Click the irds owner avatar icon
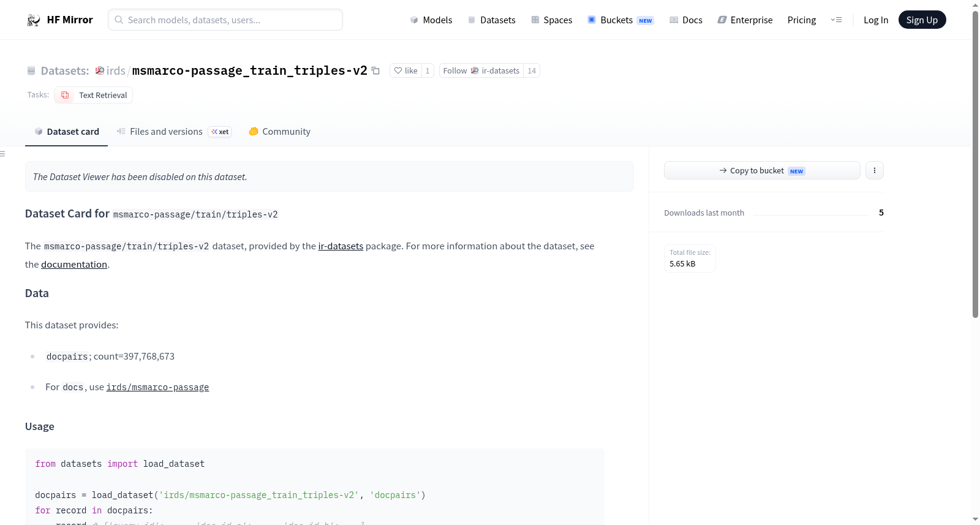This screenshot has width=980, height=525. click(x=100, y=70)
